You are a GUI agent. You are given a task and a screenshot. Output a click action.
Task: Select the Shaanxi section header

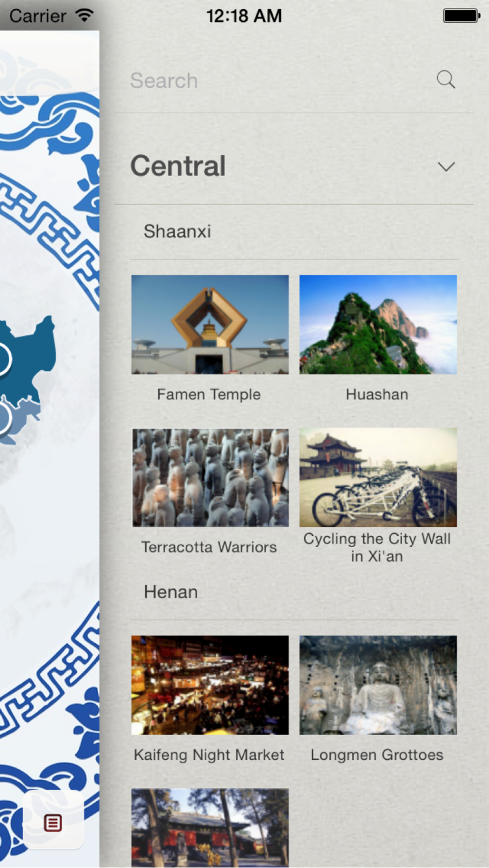pyautogui.click(x=177, y=231)
